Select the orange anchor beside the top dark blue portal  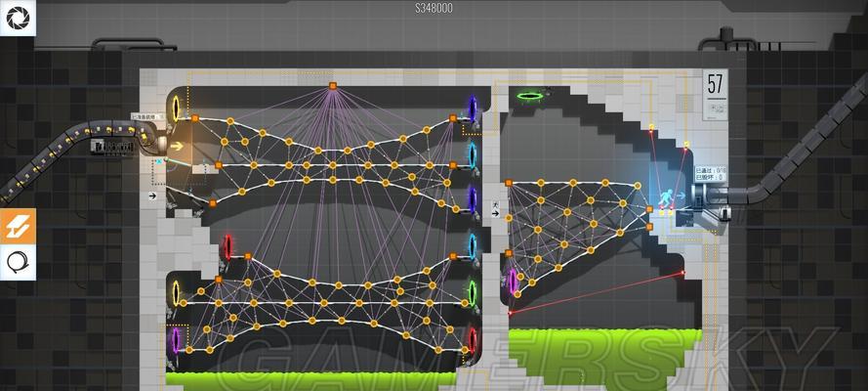[453, 118]
